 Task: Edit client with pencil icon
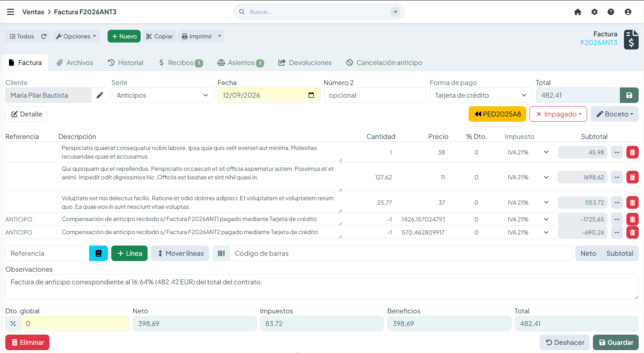[100, 95]
